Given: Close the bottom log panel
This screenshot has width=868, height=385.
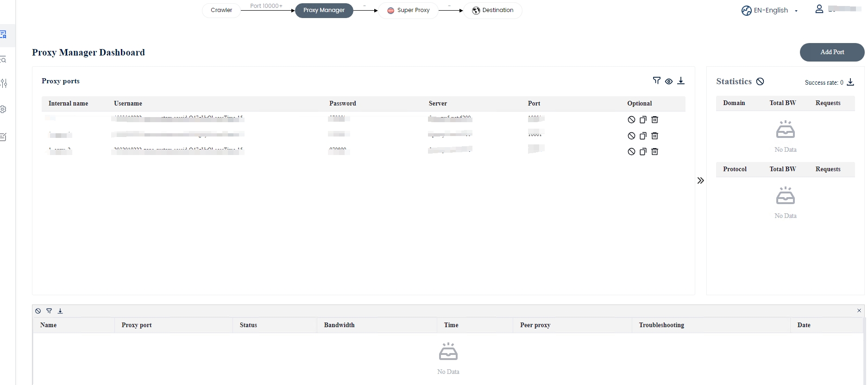Looking at the screenshot, I should point(859,310).
